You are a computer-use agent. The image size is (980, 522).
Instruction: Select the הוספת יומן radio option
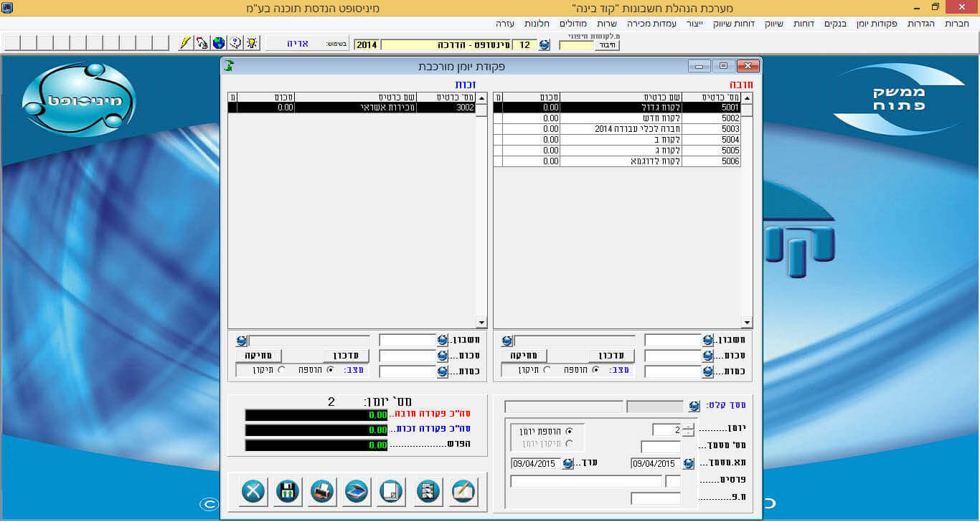tap(570, 431)
